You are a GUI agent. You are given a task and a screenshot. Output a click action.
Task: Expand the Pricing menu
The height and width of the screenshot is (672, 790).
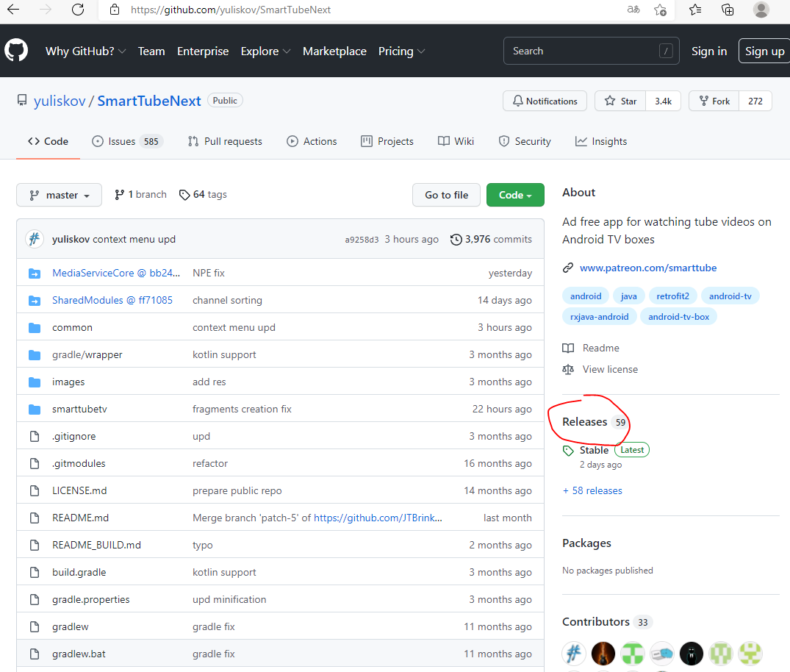(x=401, y=51)
